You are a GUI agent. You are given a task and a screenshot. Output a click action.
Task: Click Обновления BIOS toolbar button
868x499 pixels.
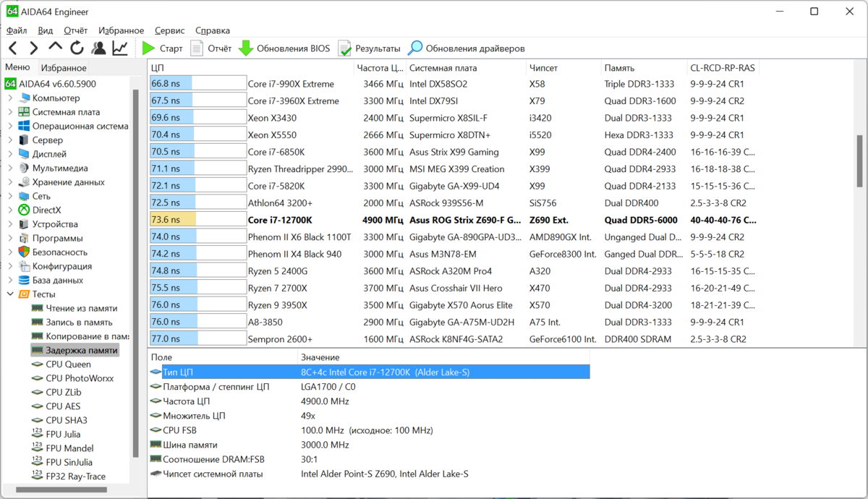coord(284,48)
